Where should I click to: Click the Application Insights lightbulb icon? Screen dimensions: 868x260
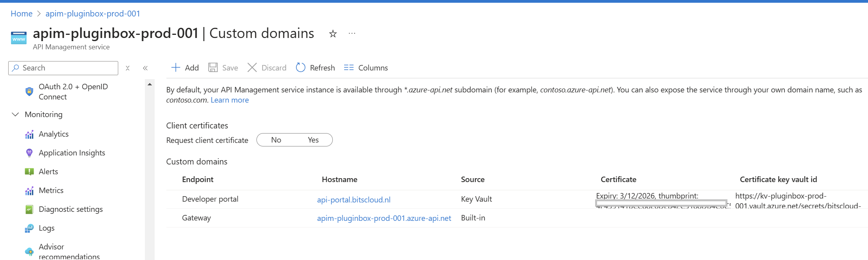(x=29, y=153)
